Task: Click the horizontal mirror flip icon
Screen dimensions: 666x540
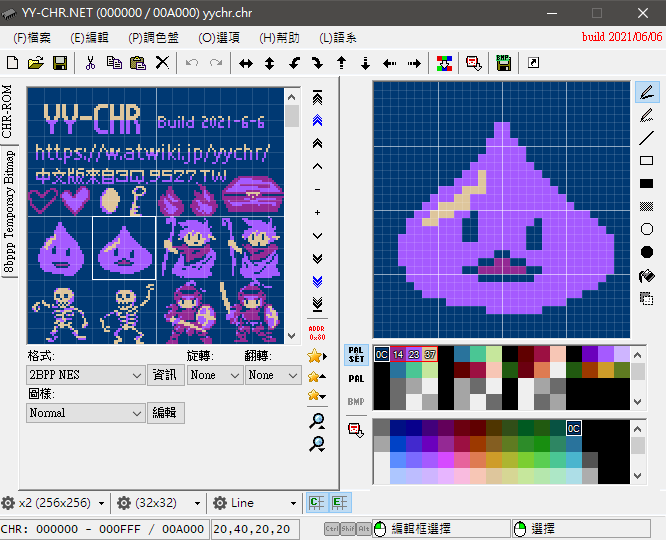Action: (246, 63)
